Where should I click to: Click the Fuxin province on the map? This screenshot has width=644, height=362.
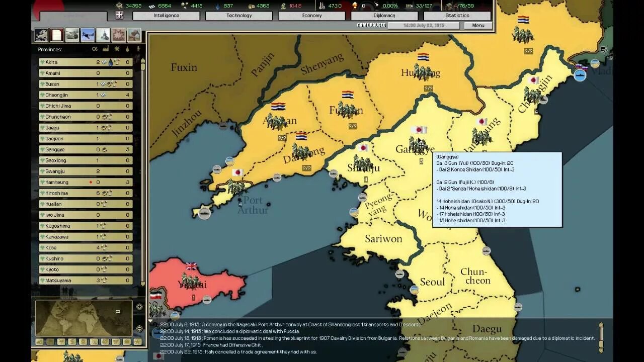(x=184, y=67)
